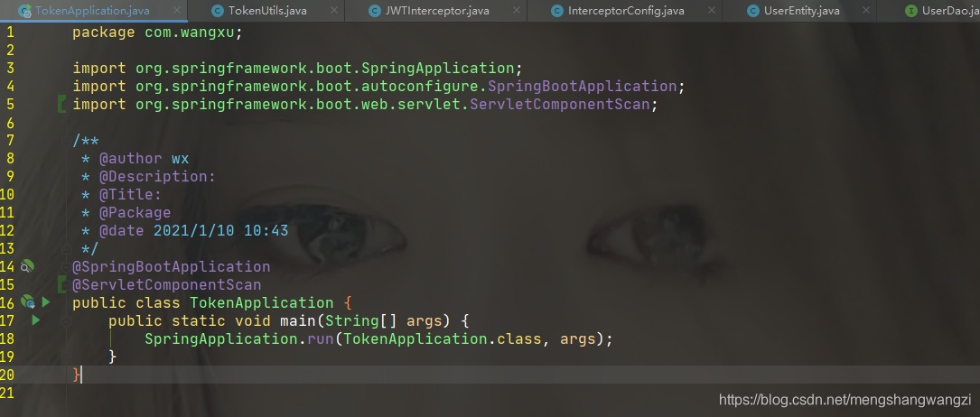The image size is (980, 417).
Task: Click the @ServletComponentScan annotation on line 15
Action: 167,284
